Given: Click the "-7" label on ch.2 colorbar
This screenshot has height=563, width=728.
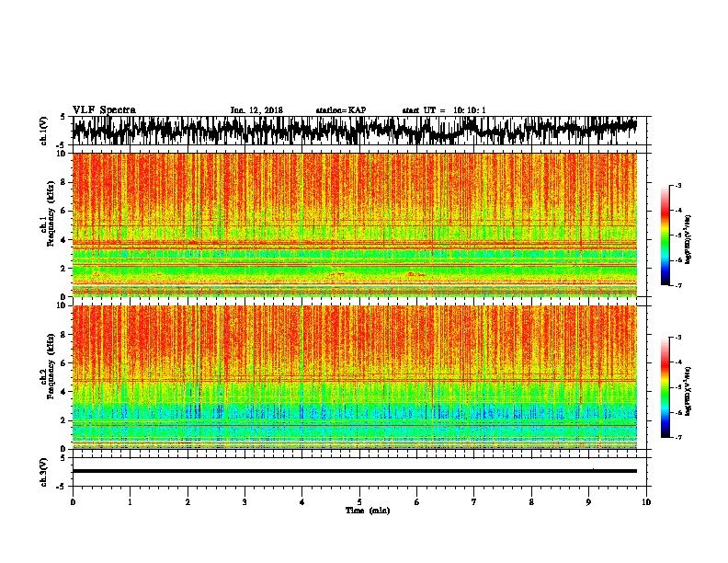Looking at the screenshot, I should [x=677, y=437].
